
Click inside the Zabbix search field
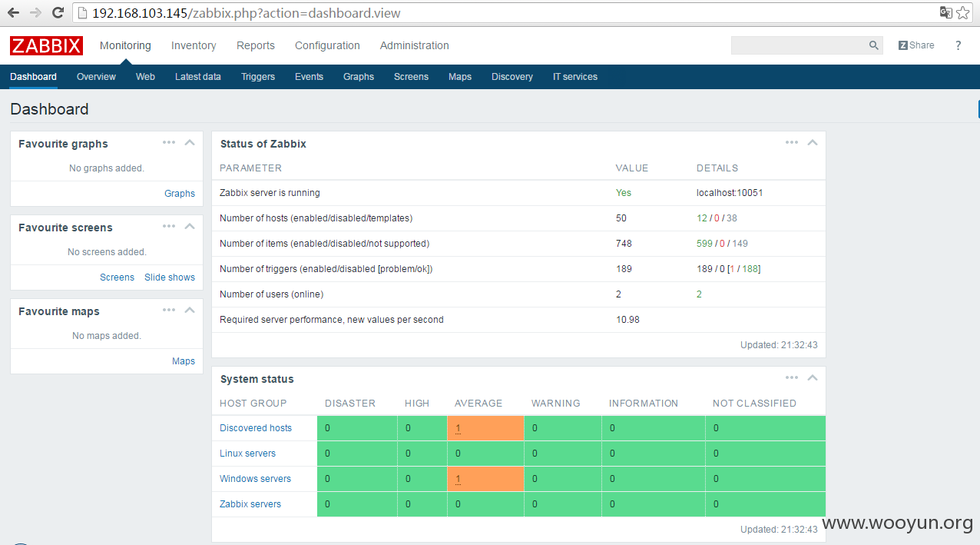click(799, 45)
